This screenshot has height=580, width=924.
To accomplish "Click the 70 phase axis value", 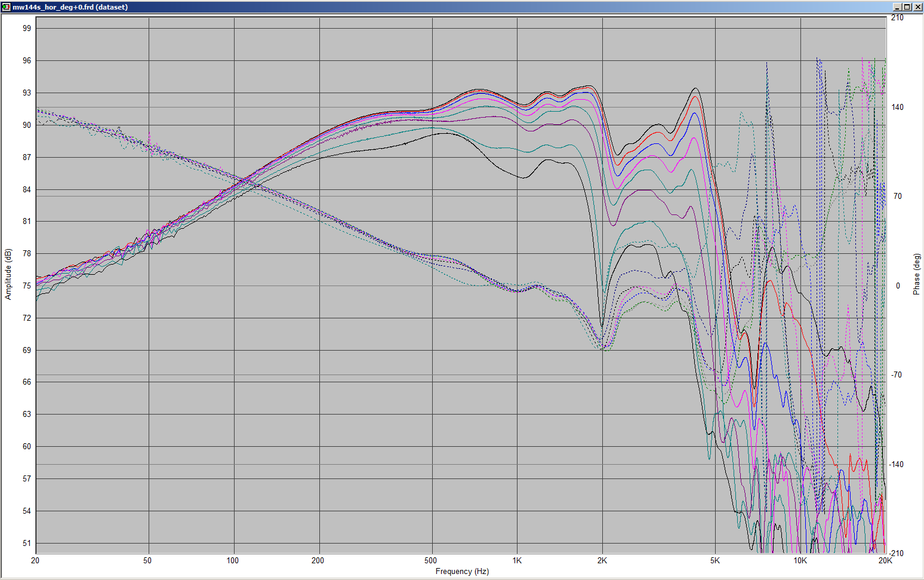I will tap(897, 197).
